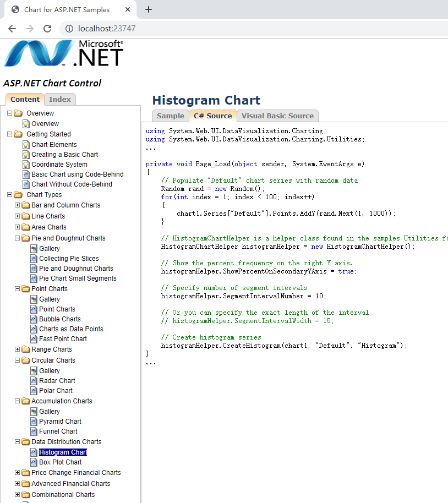The image size is (448, 503).
Task: Click the Advanced Financial Charts folder label
Action: pyautogui.click(x=71, y=483)
